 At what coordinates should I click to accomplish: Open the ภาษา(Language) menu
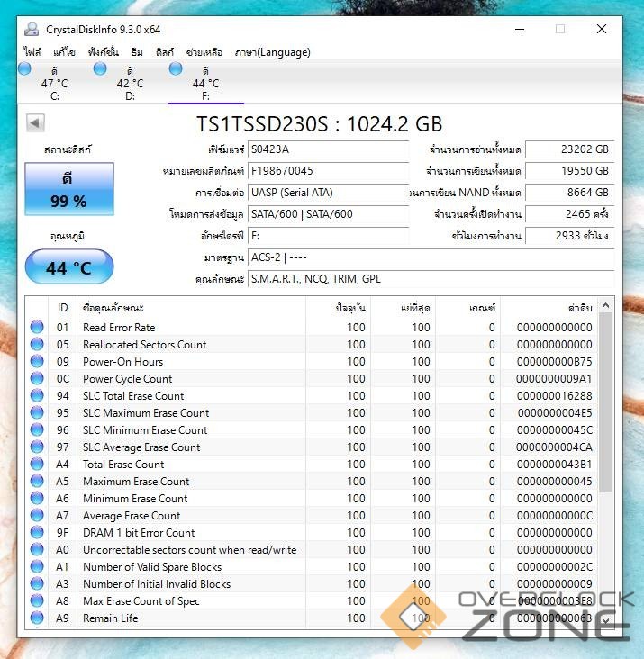272,52
